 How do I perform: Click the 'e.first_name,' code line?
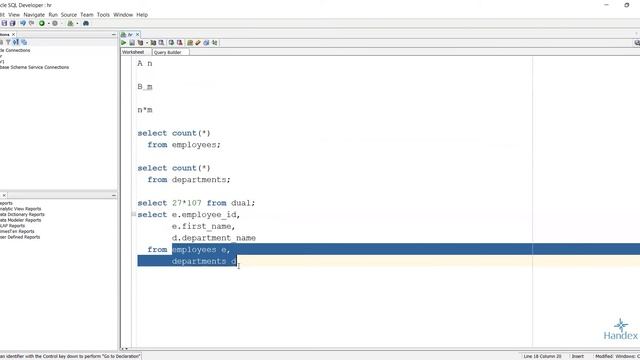point(203,226)
